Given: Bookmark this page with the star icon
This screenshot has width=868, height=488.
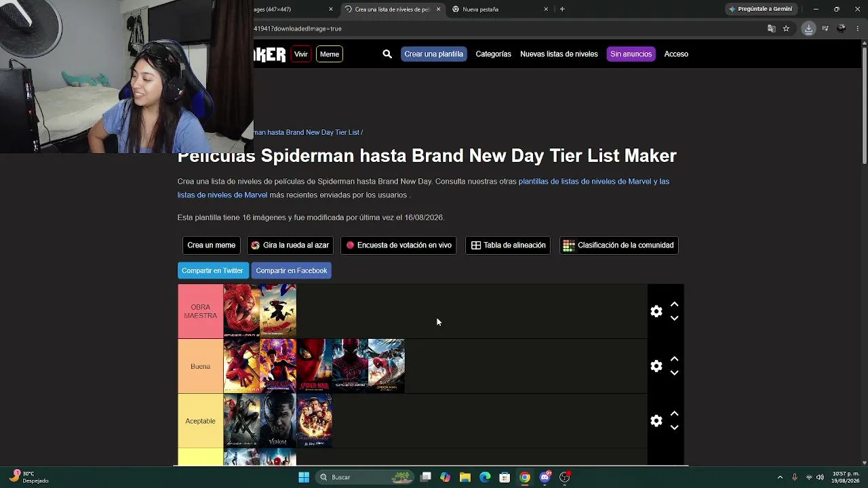Looking at the screenshot, I should 786,28.
